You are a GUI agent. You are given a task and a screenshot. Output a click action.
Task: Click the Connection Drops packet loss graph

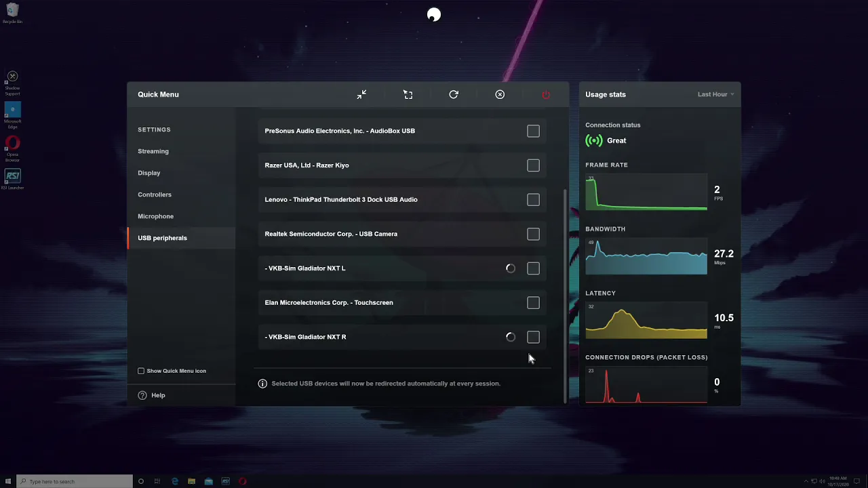(x=646, y=385)
